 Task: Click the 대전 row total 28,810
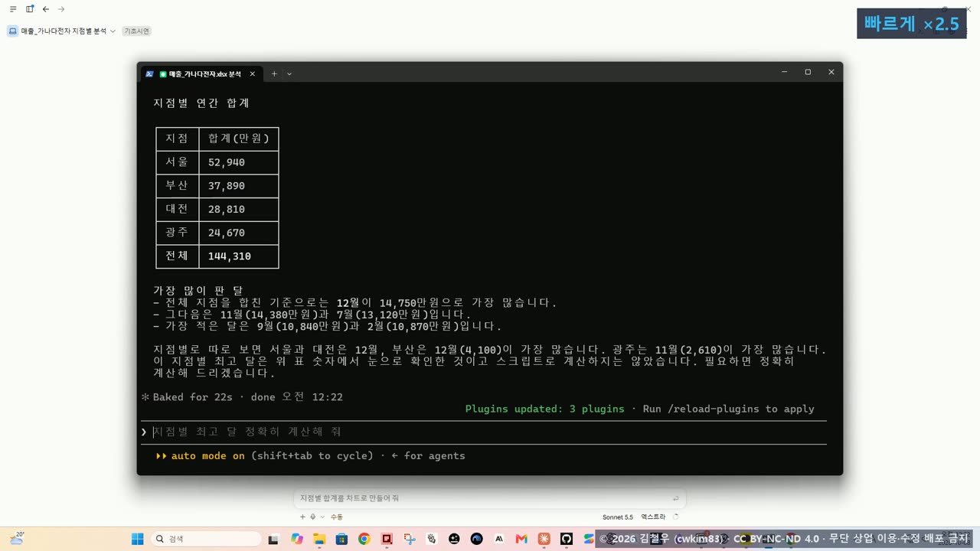[x=227, y=209]
